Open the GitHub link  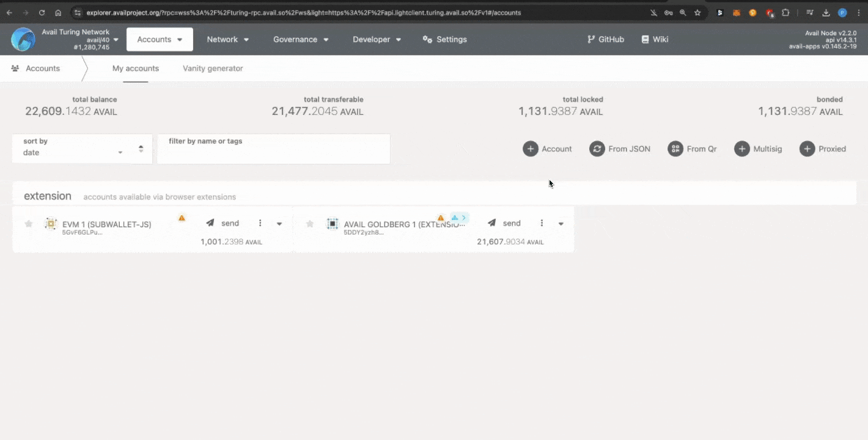coord(606,39)
